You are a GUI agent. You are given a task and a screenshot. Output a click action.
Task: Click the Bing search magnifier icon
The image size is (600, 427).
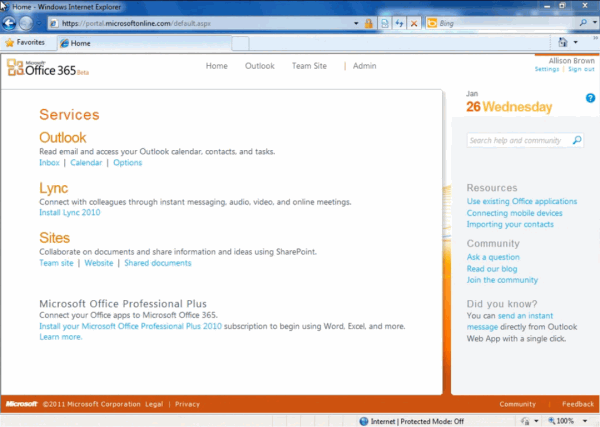click(x=583, y=23)
